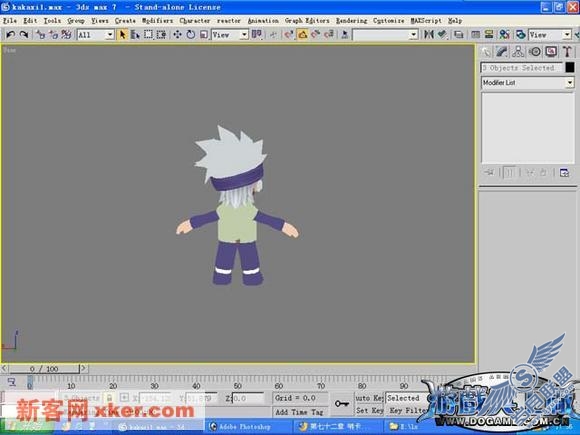Open the Material Editor icon
The image size is (580, 435).
click(x=505, y=34)
